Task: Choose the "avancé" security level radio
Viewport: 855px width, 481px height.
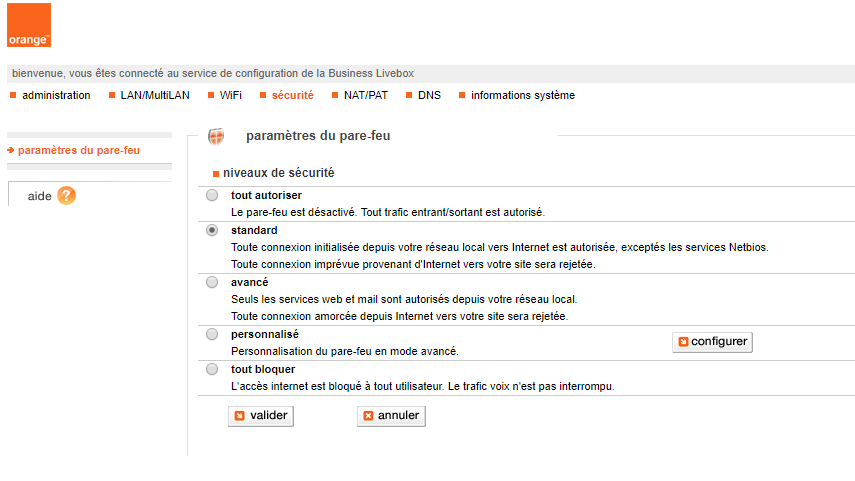Action: (x=212, y=282)
